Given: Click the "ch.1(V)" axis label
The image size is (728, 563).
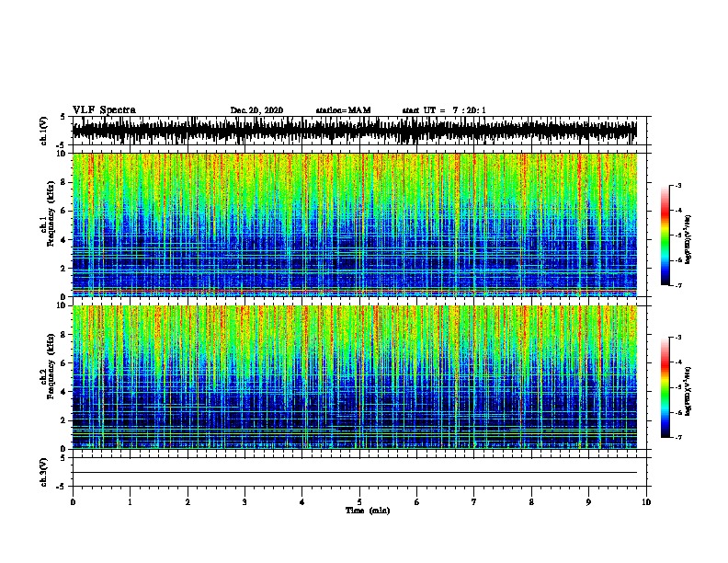Looking at the screenshot, I should tap(43, 131).
